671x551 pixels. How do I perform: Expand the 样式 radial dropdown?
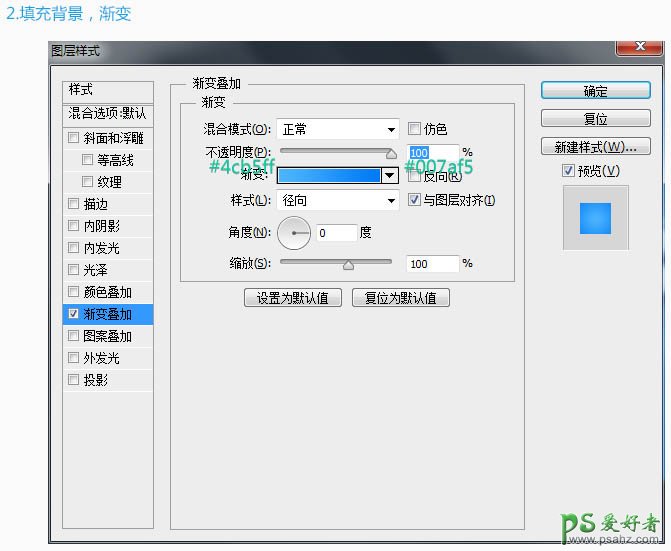(x=338, y=200)
